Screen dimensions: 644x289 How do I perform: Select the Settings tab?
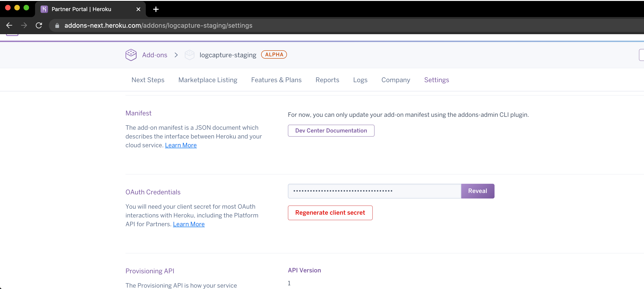pyautogui.click(x=437, y=80)
